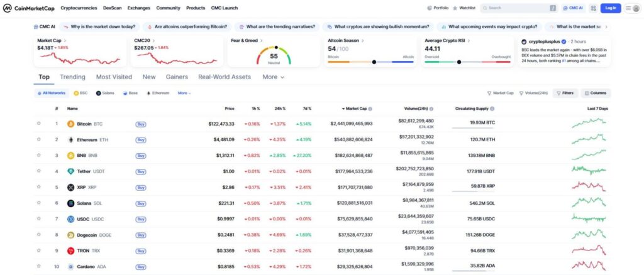Screen dimensions: 644x275
Task: Click the Log In button
Action: [611, 8]
